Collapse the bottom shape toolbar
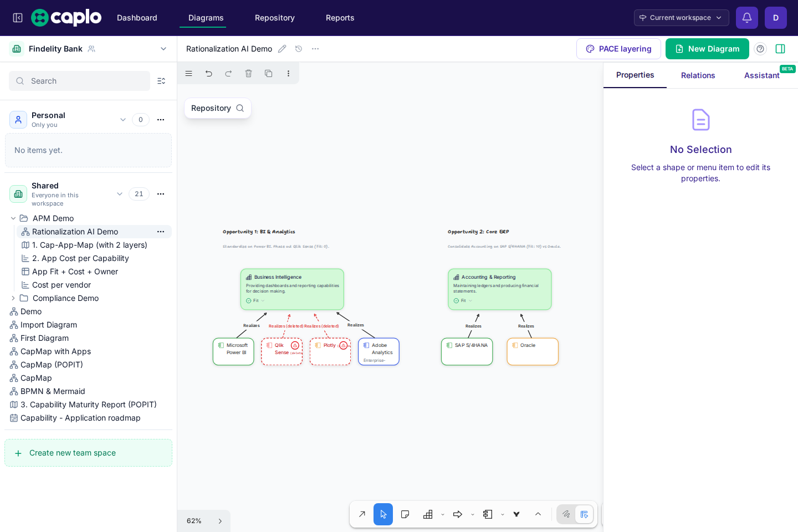This screenshot has height=532, width=798. pyautogui.click(x=538, y=514)
